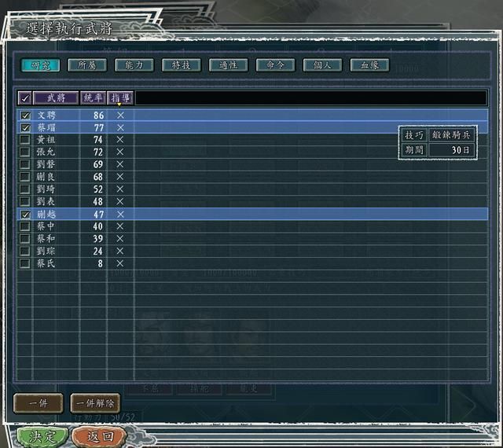
Task: Click the 返回 back button
Action: point(98,436)
